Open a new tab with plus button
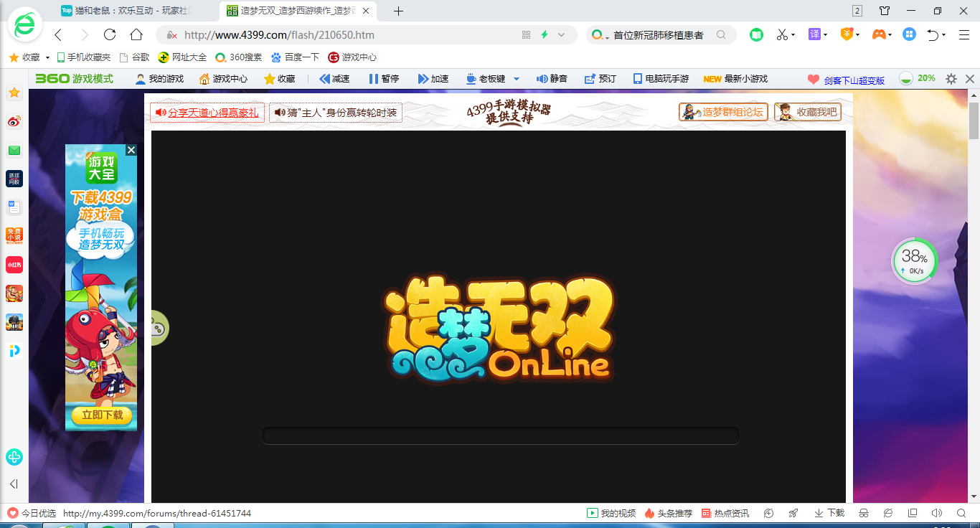 point(399,11)
